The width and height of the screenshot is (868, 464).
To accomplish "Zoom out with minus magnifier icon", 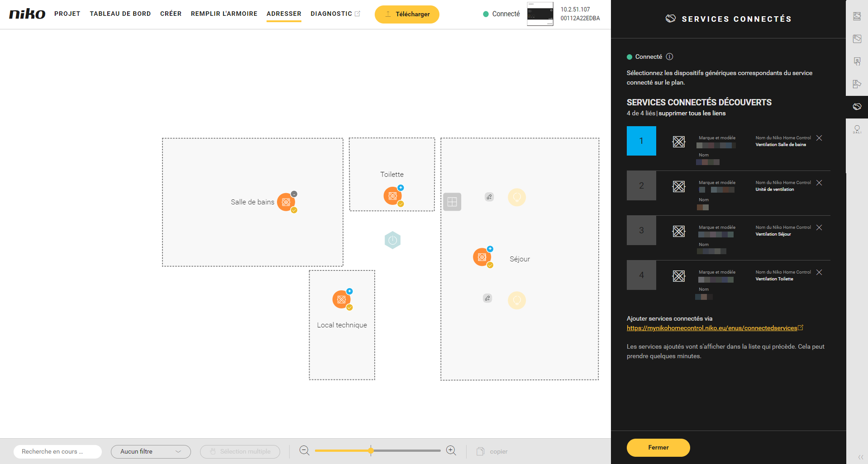I will pyautogui.click(x=305, y=450).
